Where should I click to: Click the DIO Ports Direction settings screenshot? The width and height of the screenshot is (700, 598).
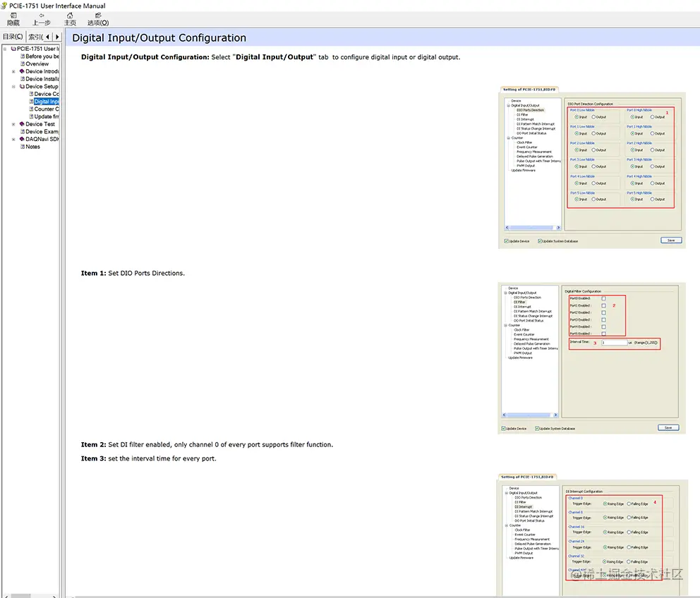(x=591, y=167)
